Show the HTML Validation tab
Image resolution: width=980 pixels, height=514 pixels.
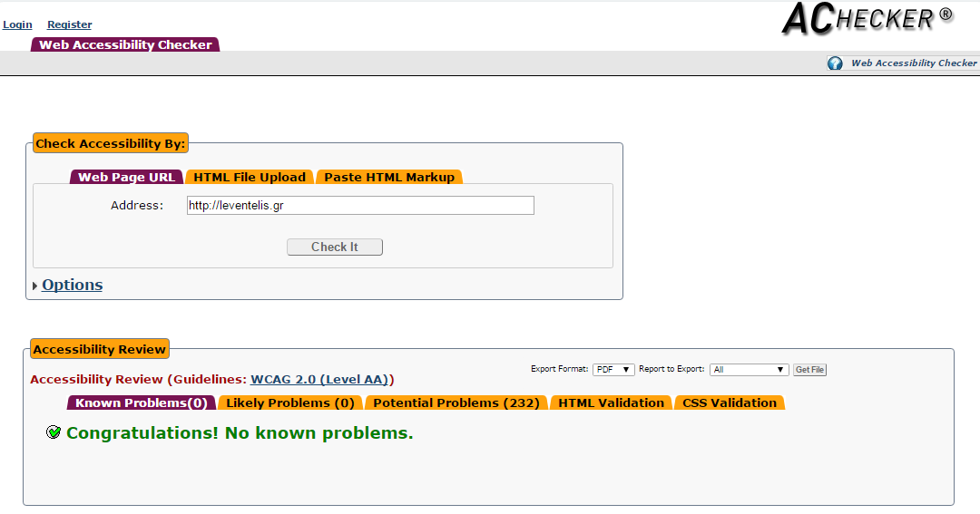point(612,402)
